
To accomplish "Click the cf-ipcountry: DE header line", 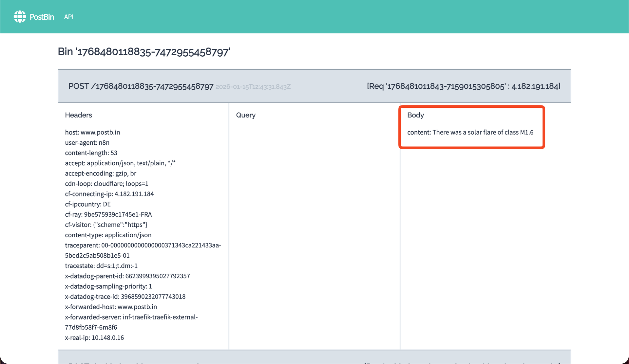I will 88,204.
